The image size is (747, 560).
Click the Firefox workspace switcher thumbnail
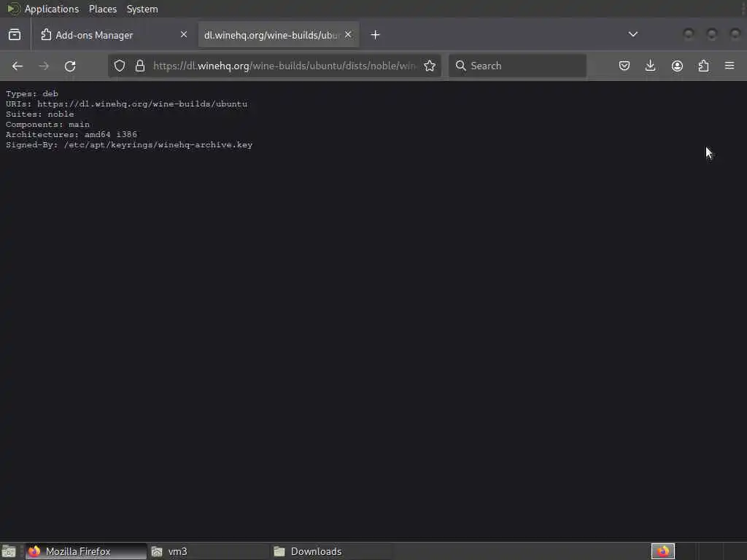coord(662,551)
